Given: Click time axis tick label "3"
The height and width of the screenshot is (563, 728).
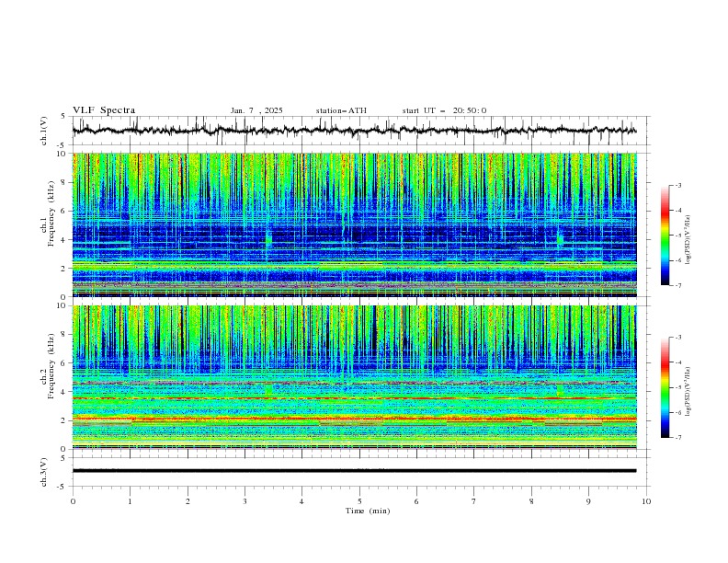Looking at the screenshot, I should [245, 501].
